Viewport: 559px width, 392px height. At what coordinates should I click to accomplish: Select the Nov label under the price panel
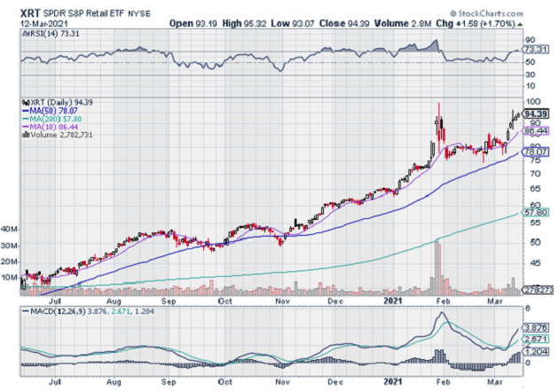[283, 302]
